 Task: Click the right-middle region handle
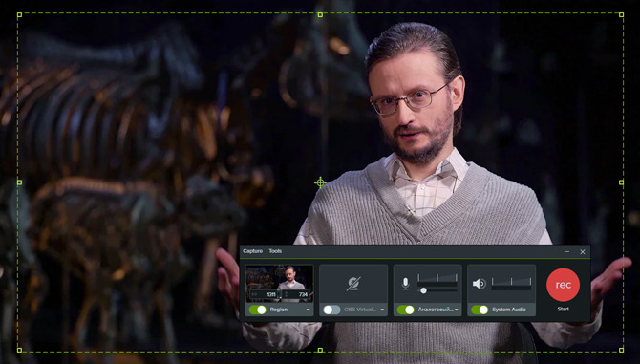point(621,182)
